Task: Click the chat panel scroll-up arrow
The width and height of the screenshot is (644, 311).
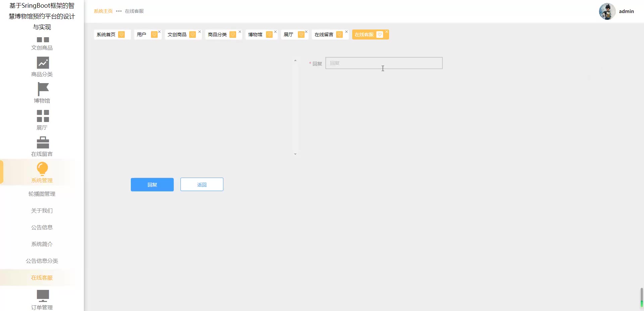Action: (x=295, y=60)
